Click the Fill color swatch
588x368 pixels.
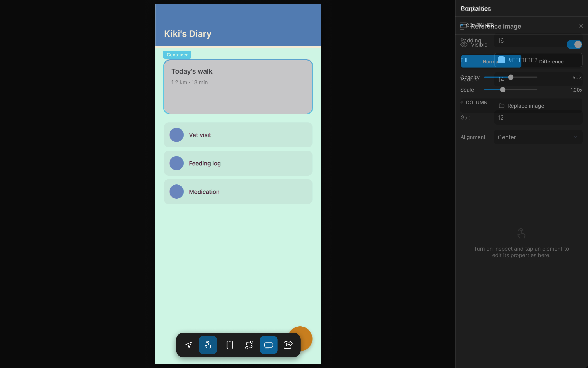coord(501,60)
